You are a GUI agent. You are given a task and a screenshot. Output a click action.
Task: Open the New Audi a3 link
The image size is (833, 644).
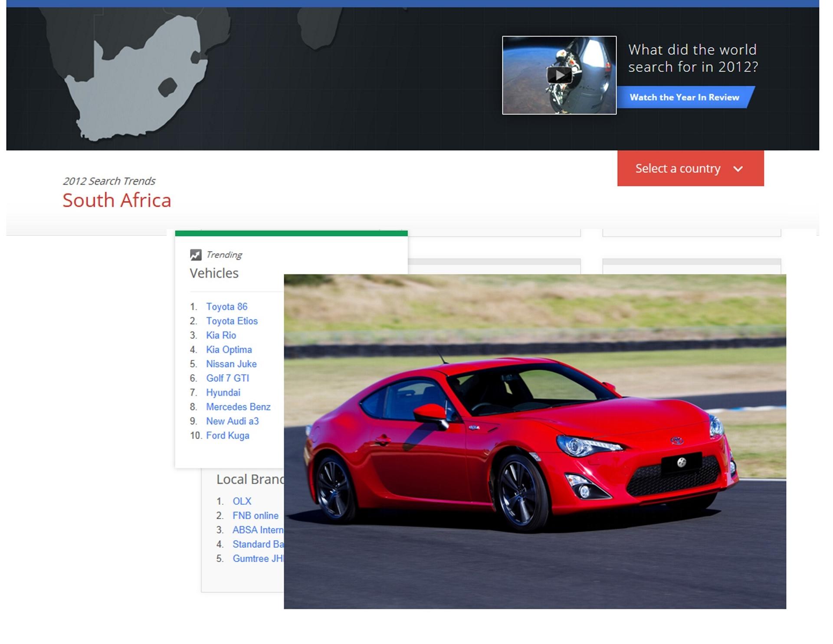tap(233, 421)
